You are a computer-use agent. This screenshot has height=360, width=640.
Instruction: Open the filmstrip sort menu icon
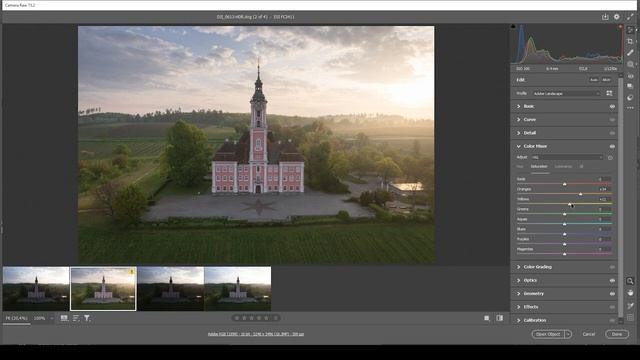click(x=76, y=318)
